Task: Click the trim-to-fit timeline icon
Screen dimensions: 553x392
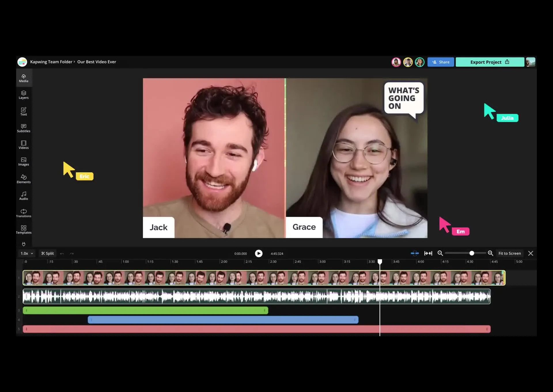Action: [x=428, y=253]
